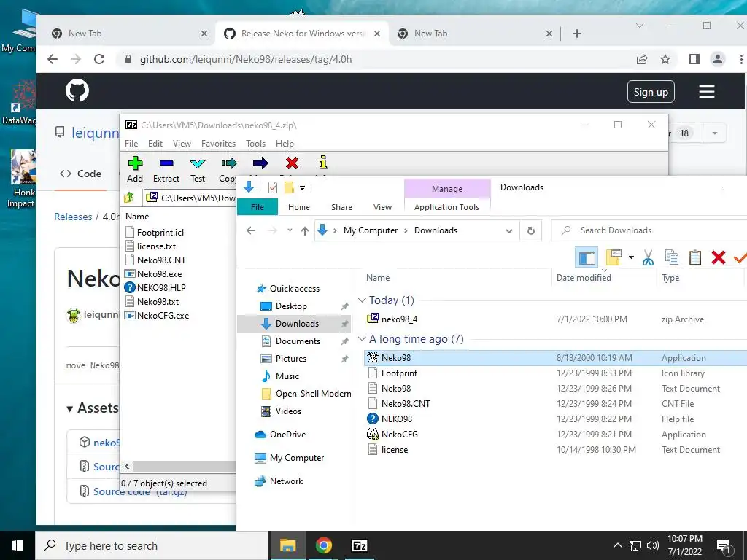The width and height of the screenshot is (747, 560).
Task: Open the Explorer recent locations dropdown
Action: pyautogui.click(x=290, y=230)
